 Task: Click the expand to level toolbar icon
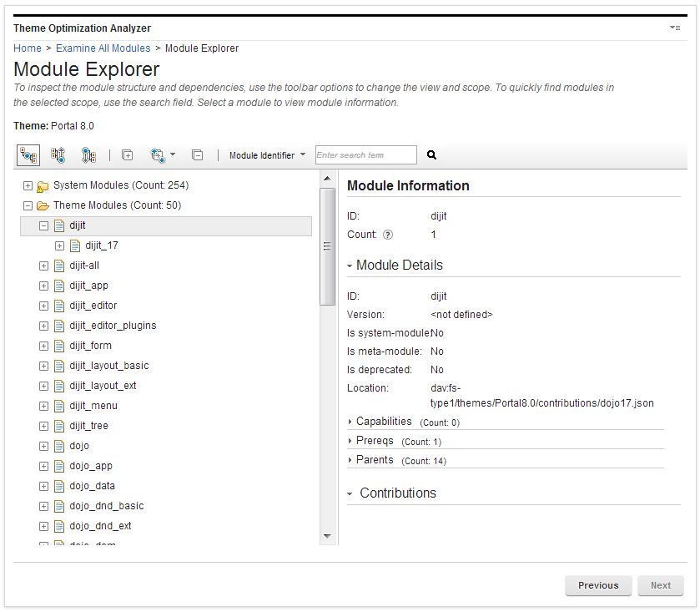click(x=157, y=155)
